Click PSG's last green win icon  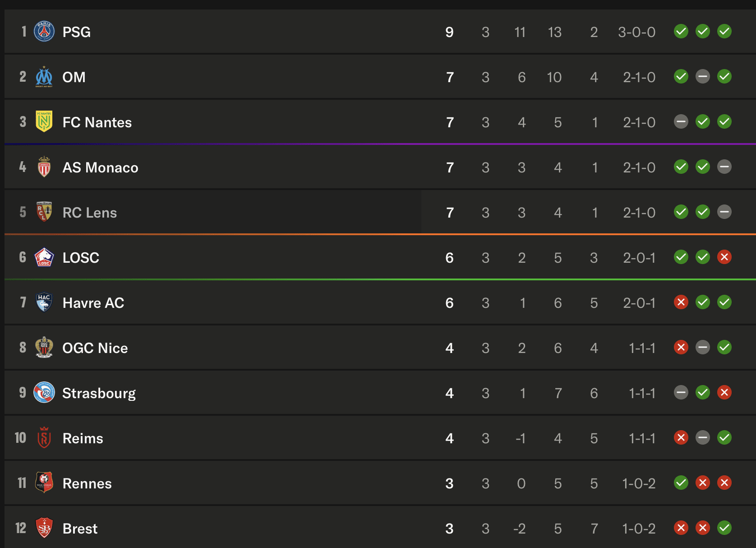coord(724,31)
